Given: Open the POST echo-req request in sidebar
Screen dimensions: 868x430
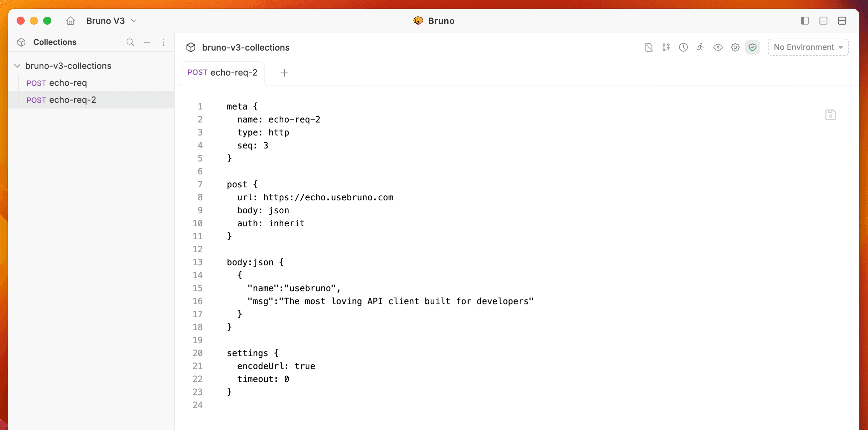Looking at the screenshot, I should [57, 83].
